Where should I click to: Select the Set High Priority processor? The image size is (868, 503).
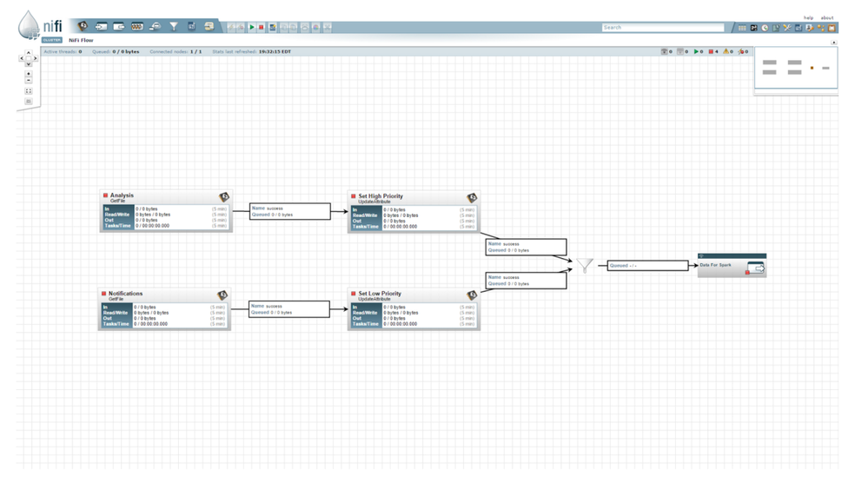click(414, 211)
